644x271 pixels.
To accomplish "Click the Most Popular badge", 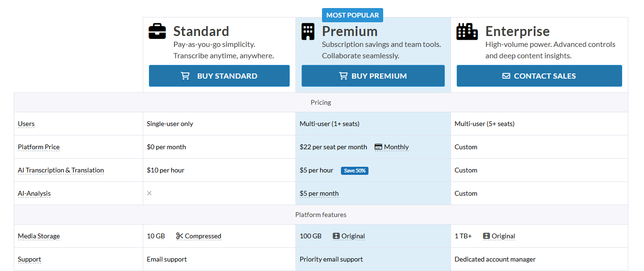I will (352, 15).
